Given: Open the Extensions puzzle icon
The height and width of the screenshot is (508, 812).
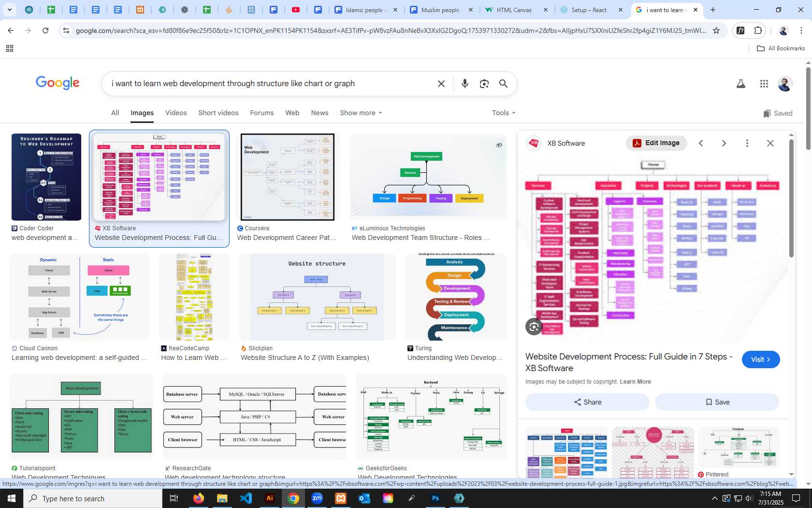Looking at the screenshot, I should coord(758,30).
